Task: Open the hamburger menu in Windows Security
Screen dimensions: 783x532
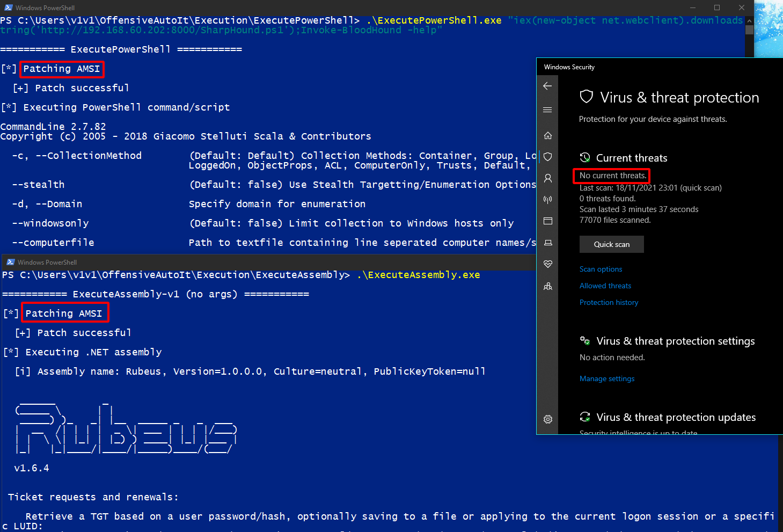Action: point(547,110)
